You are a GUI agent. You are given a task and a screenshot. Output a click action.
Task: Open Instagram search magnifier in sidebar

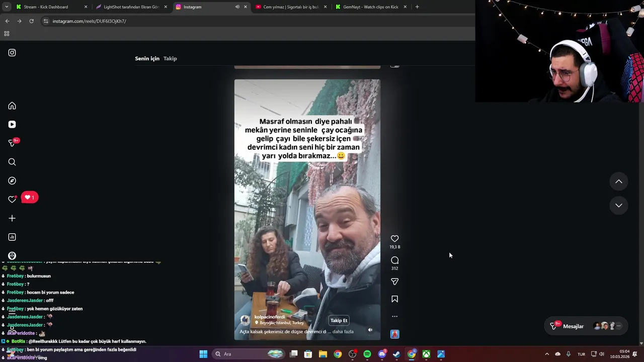(x=12, y=162)
